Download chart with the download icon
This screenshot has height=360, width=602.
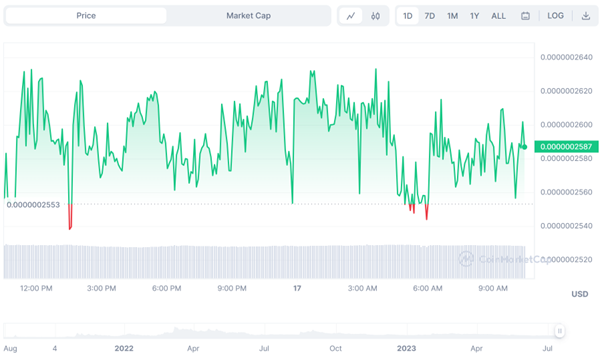click(x=585, y=16)
